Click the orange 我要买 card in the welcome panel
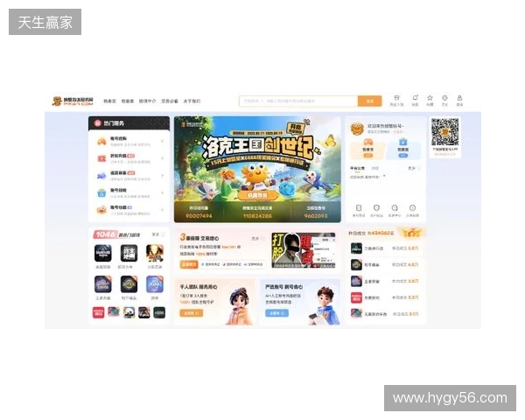The image size is (525, 420). coord(368,150)
